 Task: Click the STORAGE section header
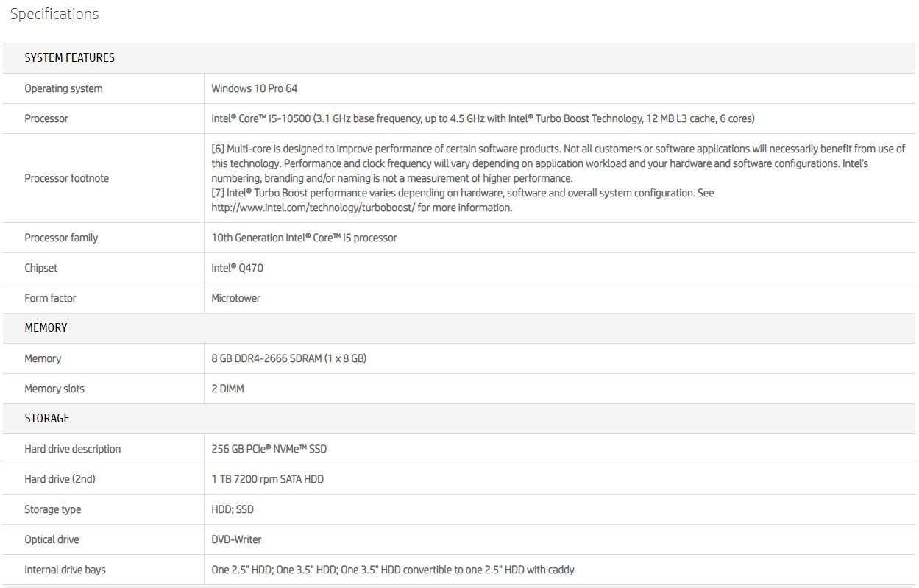(46, 418)
